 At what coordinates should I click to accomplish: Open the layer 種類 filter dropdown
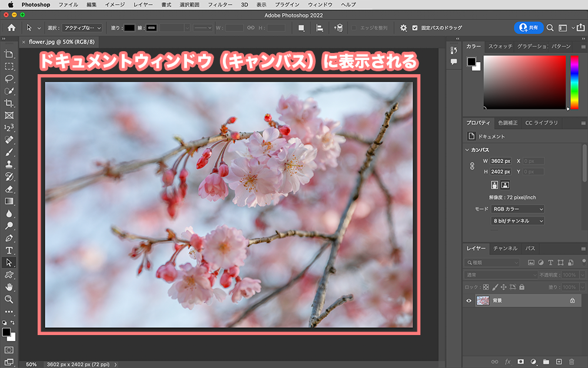tap(492, 263)
